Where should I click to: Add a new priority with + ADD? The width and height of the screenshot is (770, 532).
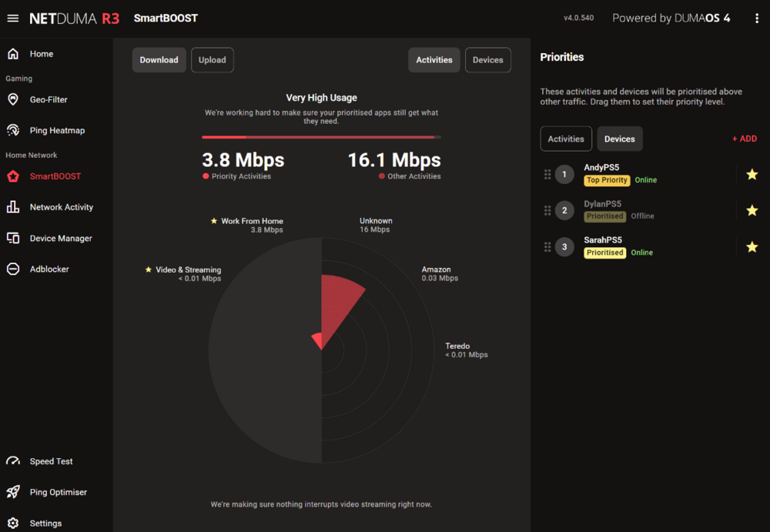click(x=745, y=139)
